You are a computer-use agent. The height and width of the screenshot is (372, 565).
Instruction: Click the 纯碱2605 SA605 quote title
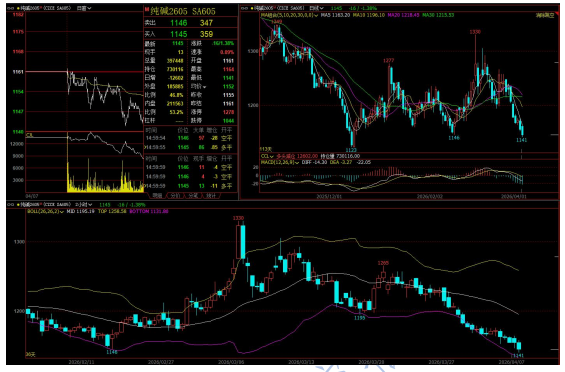tap(182, 11)
